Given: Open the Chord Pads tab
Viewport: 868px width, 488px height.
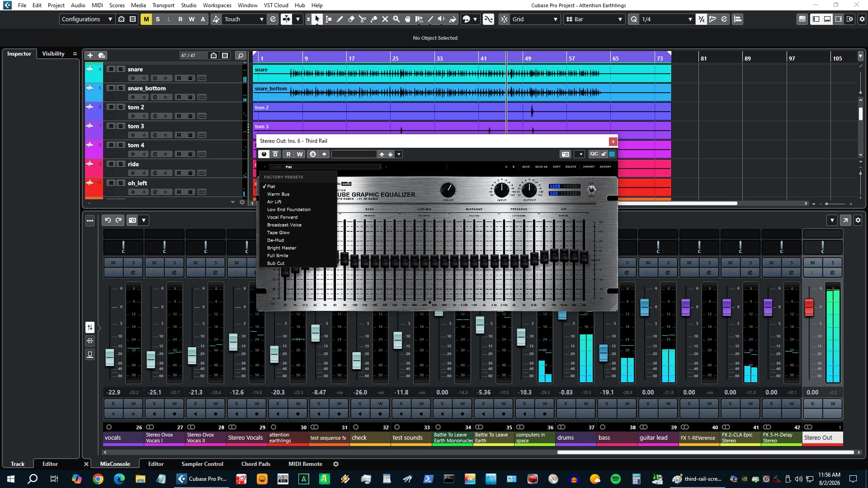Looking at the screenshot, I should point(255,464).
